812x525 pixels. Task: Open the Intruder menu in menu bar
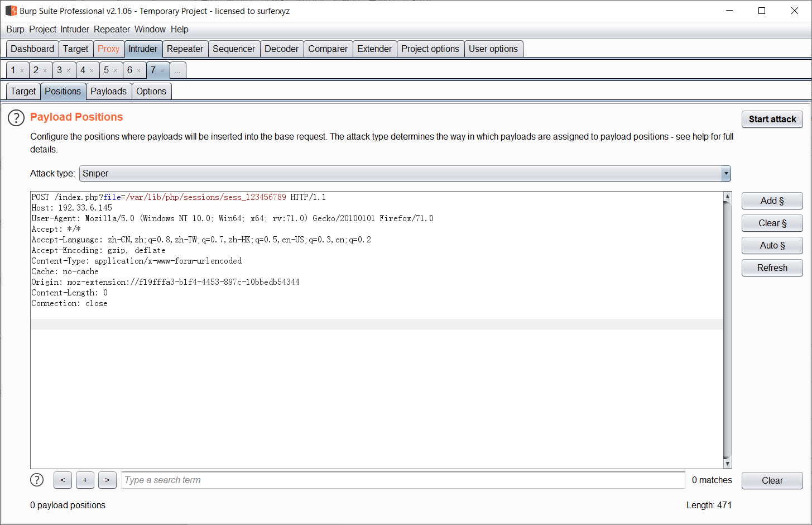tap(75, 29)
